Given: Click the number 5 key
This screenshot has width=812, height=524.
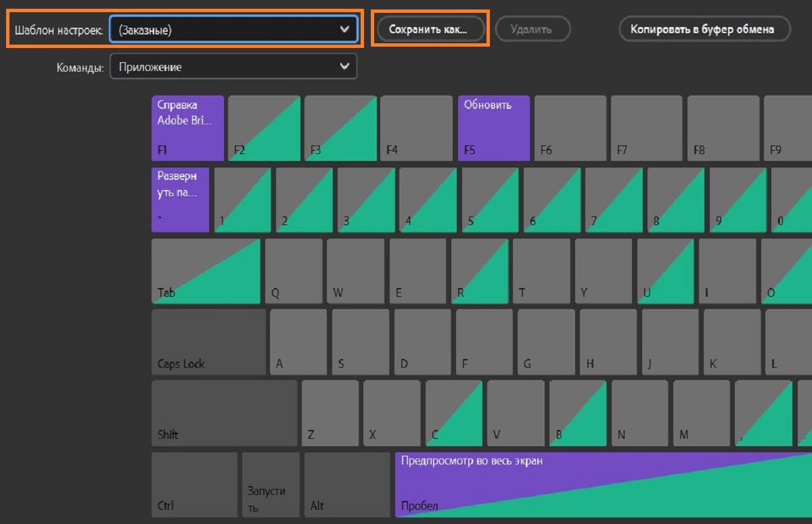Looking at the screenshot, I should (489, 200).
